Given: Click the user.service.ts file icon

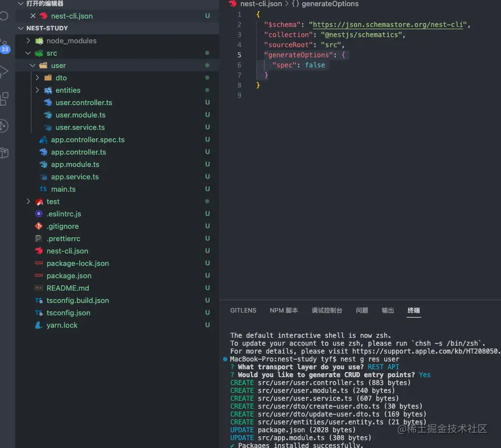Looking at the screenshot, I should coord(48,128).
